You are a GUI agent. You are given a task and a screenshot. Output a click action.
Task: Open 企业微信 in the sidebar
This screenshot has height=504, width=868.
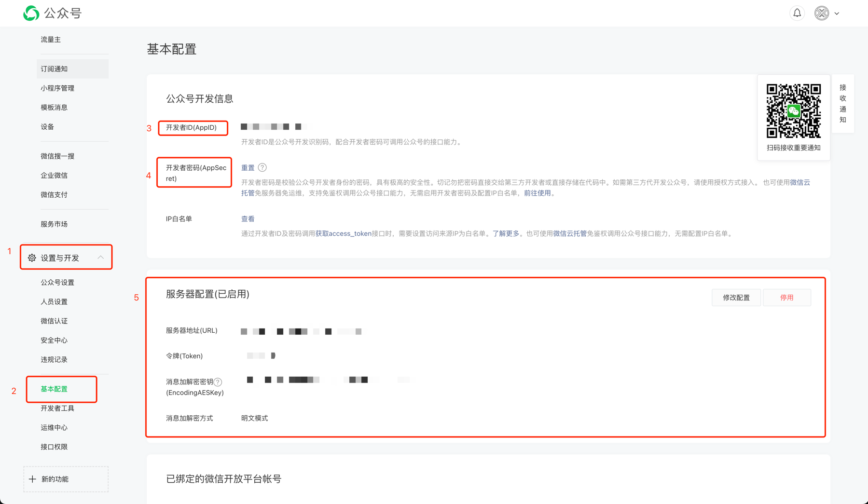[x=54, y=176]
